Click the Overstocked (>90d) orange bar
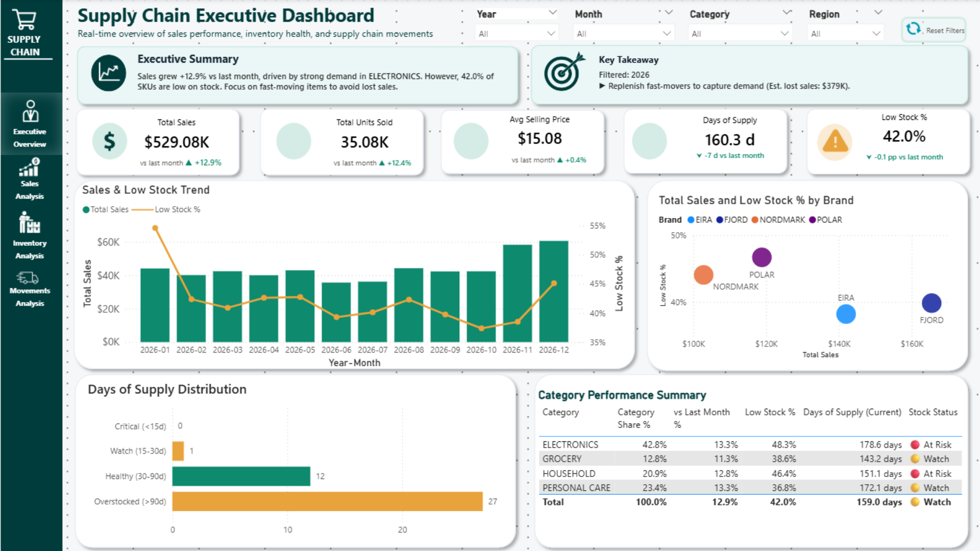The height and width of the screenshot is (551, 980). (x=327, y=502)
